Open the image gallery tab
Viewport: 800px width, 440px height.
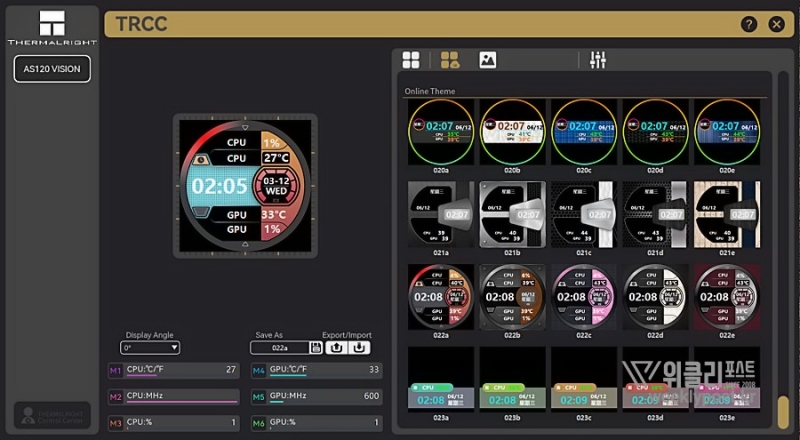pyautogui.click(x=488, y=60)
